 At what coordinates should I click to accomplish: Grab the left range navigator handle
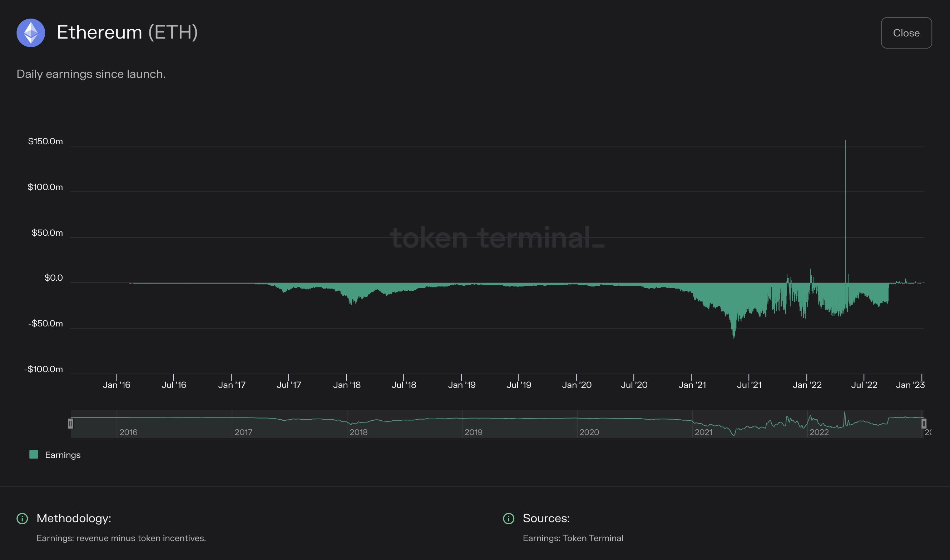pos(70,424)
